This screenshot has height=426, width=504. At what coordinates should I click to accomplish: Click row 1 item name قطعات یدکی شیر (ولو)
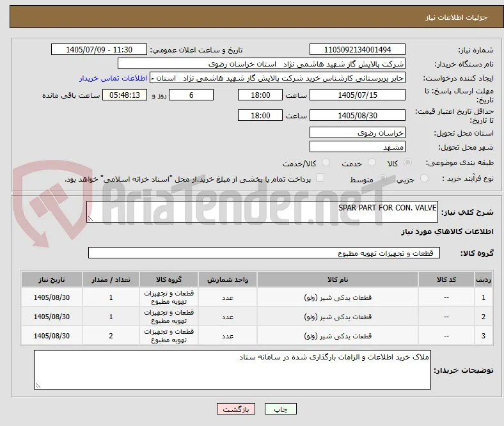(338, 297)
